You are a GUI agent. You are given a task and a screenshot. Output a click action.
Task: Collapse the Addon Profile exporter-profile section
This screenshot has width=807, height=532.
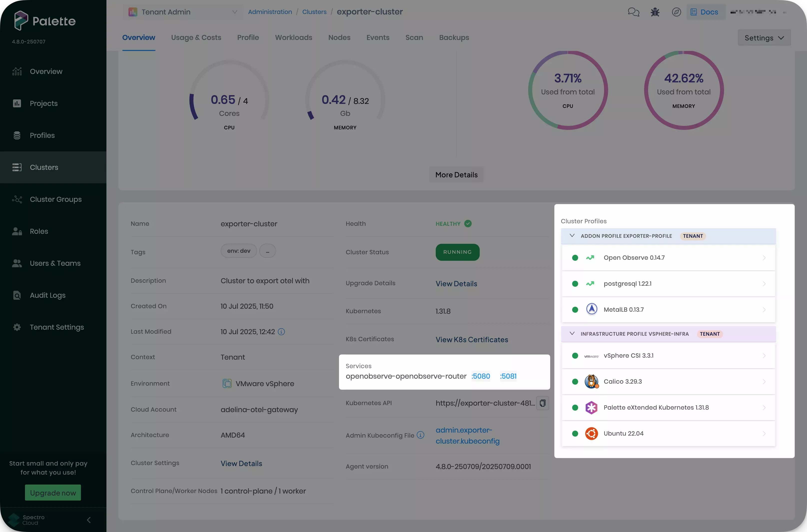click(572, 236)
